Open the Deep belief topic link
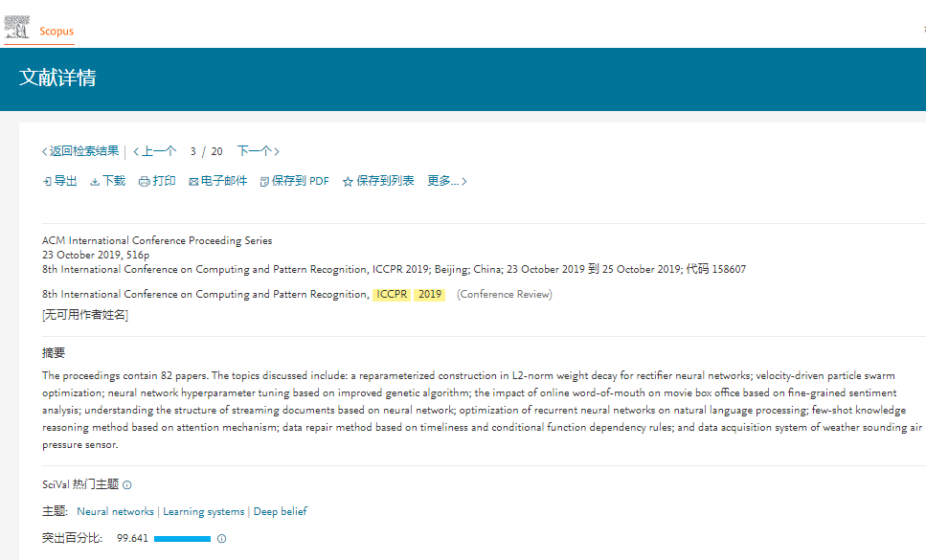The height and width of the screenshot is (560, 926). [x=280, y=512]
